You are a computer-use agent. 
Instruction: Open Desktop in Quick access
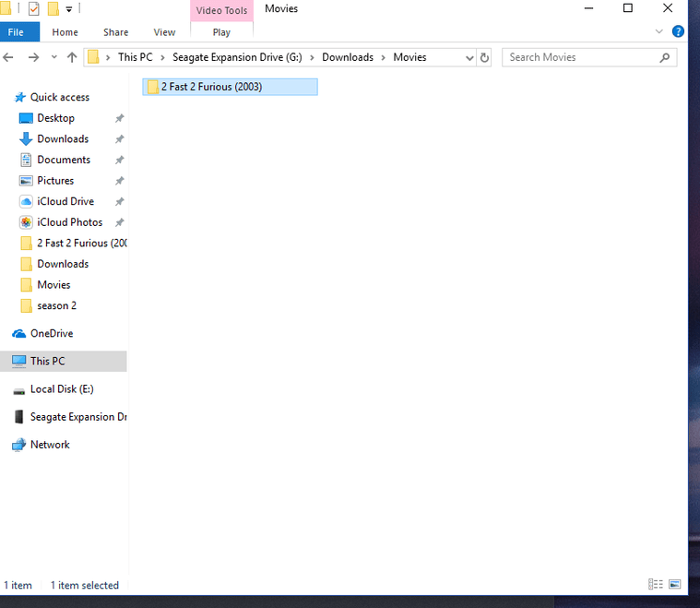tap(56, 118)
